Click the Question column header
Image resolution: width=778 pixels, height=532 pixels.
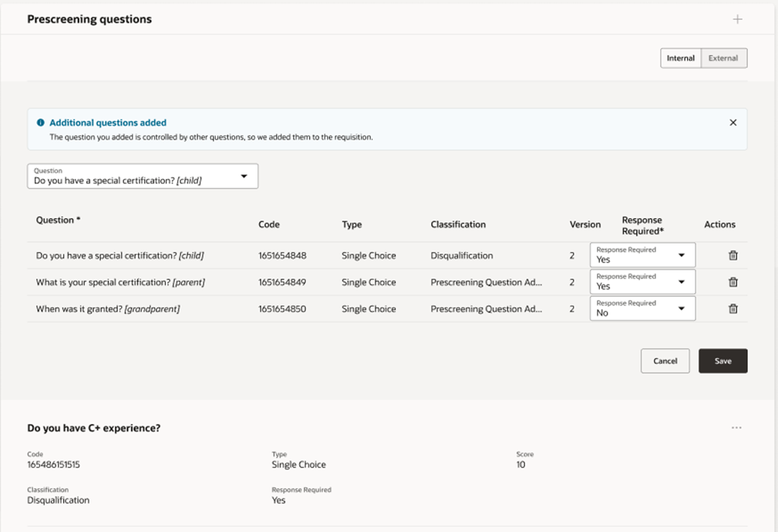coord(58,220)
